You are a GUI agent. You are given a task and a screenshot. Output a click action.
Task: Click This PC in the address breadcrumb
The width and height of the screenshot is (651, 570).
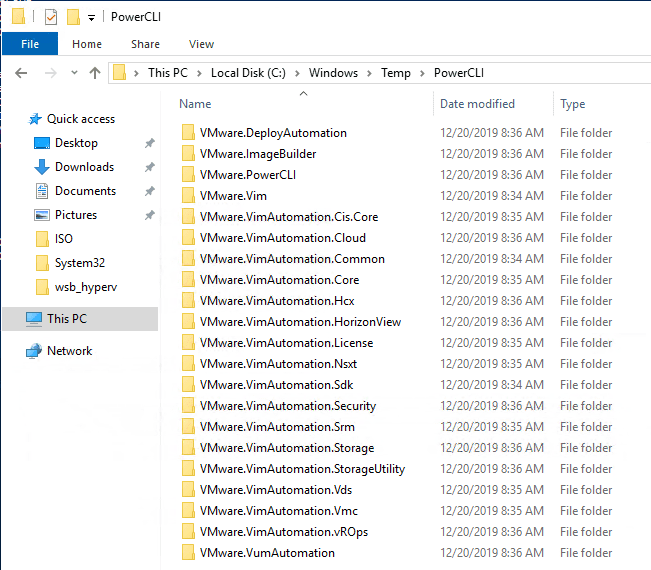pos(168,73)
